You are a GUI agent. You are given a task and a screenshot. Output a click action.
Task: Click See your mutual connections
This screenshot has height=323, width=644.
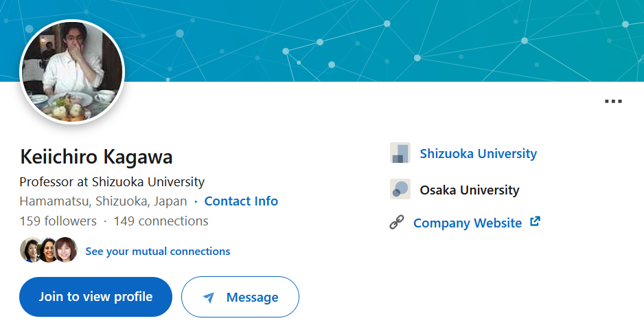point(158,251)
